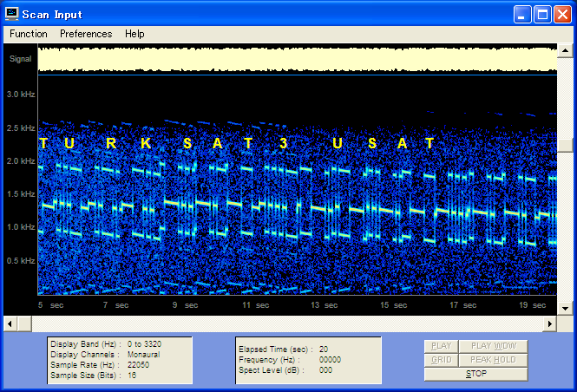Screen dimensions: 577x392
Task: Minimize the Scan Input window
Action: [x=522, y=15]
